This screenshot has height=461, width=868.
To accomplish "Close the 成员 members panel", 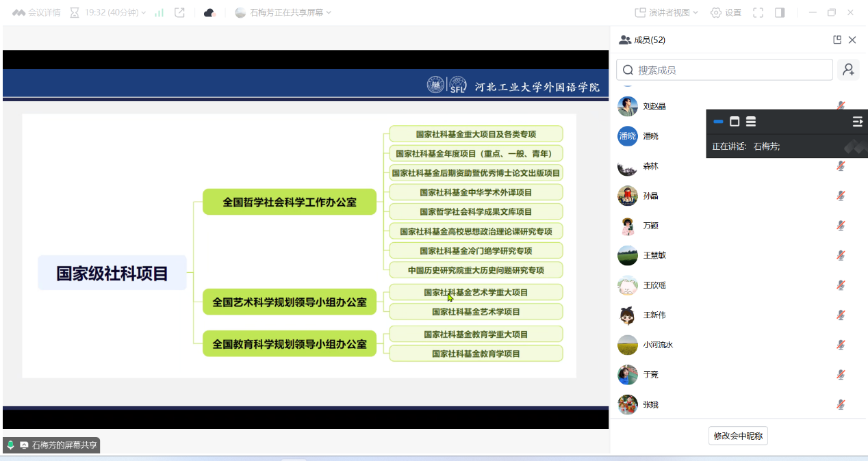I will point(852,40).
